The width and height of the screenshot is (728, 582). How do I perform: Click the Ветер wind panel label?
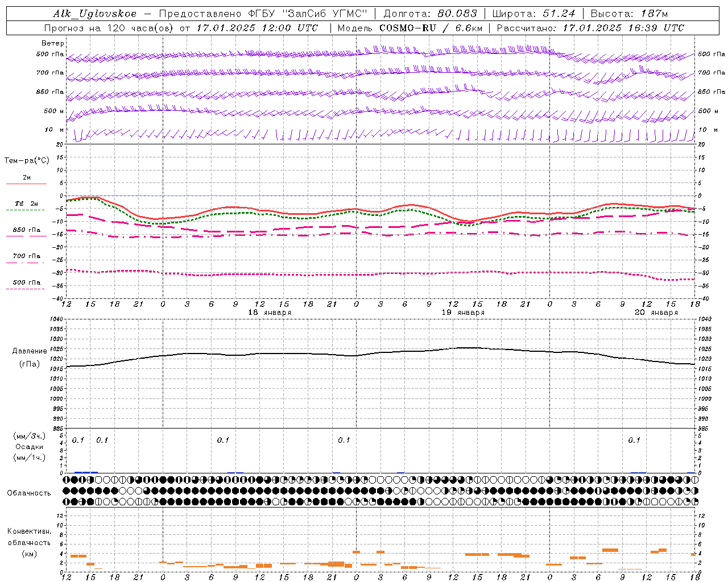pyautogui.click(x=52, y=43)
